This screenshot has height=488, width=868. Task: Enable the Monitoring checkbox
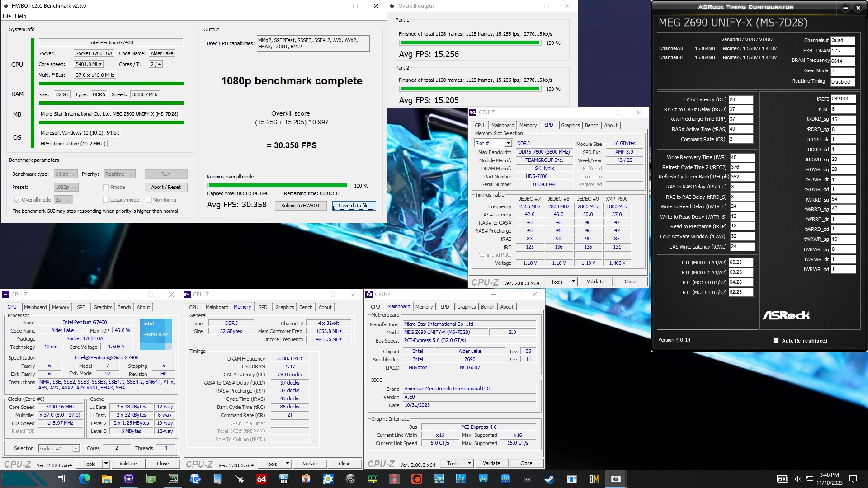[x=149, y=200]
